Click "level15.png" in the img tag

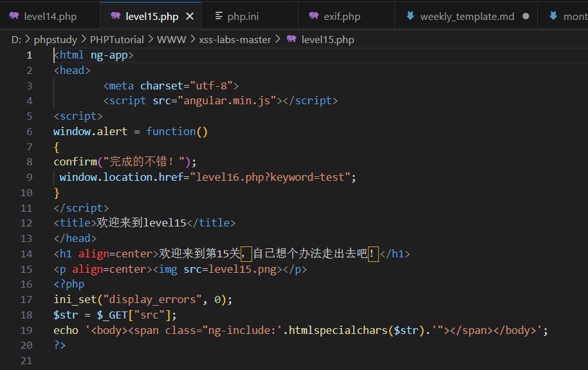coord(243,270)
